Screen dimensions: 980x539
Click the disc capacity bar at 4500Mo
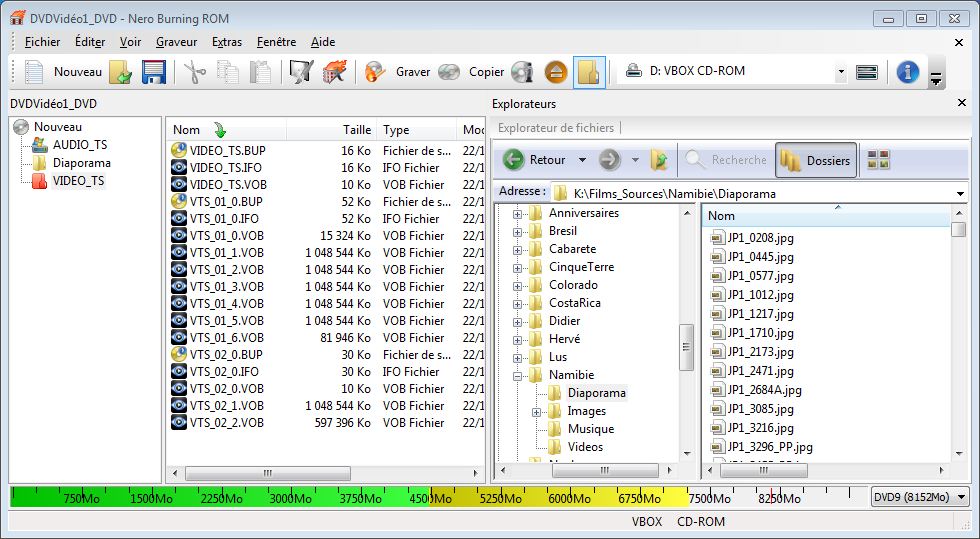429,497
